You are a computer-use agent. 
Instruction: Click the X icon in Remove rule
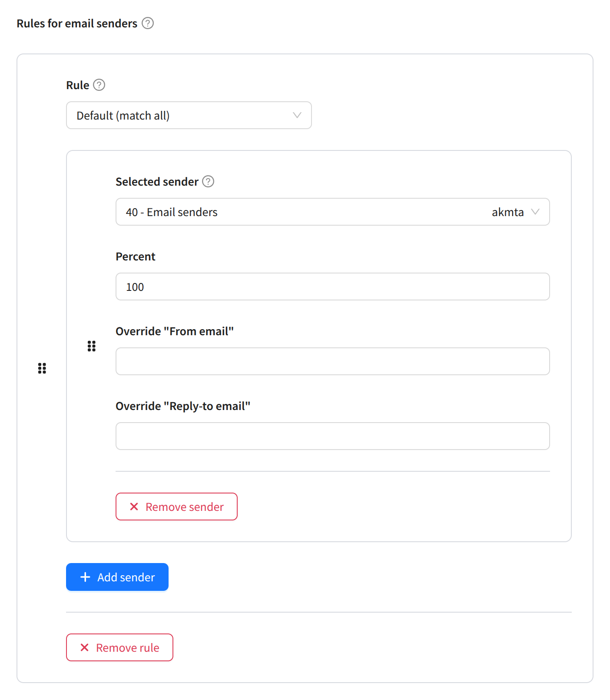point(85,647)
